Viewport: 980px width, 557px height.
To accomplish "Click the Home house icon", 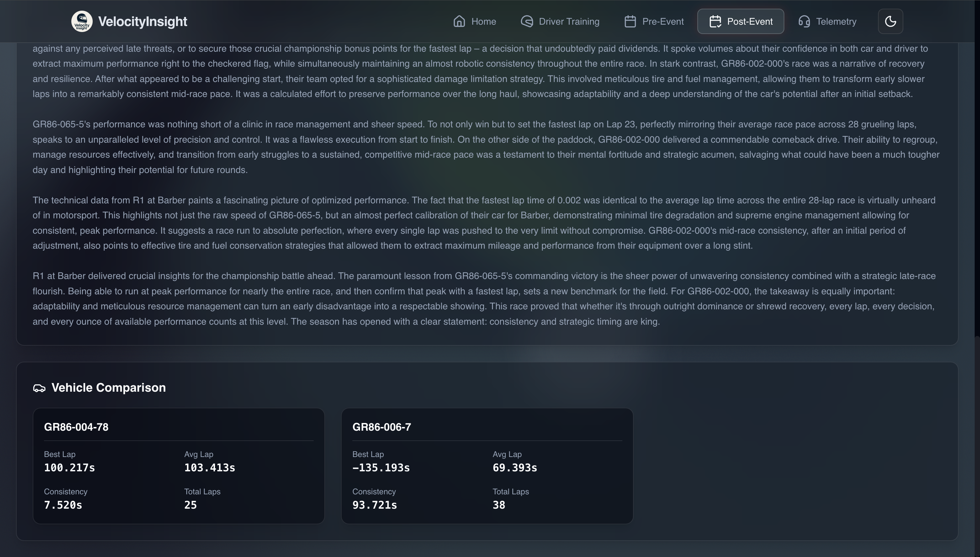I will click(x=459, y=21).
